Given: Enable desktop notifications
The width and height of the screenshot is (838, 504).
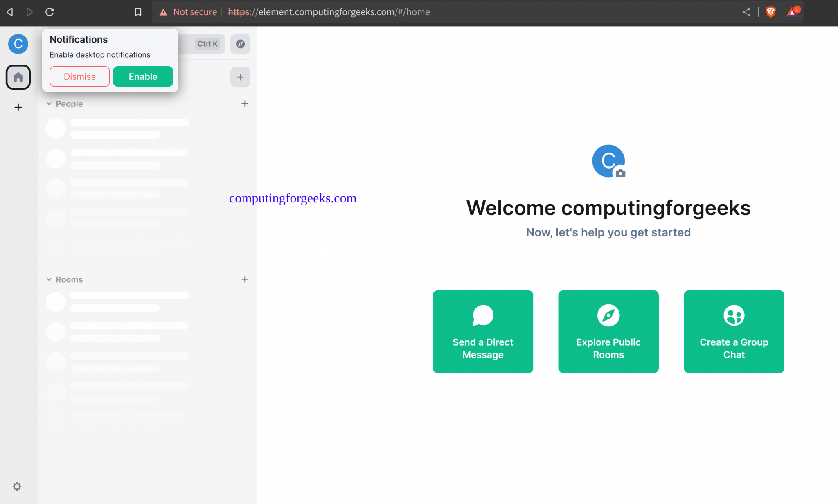Looking at the screenshot, I should click(x=143, y=76).
